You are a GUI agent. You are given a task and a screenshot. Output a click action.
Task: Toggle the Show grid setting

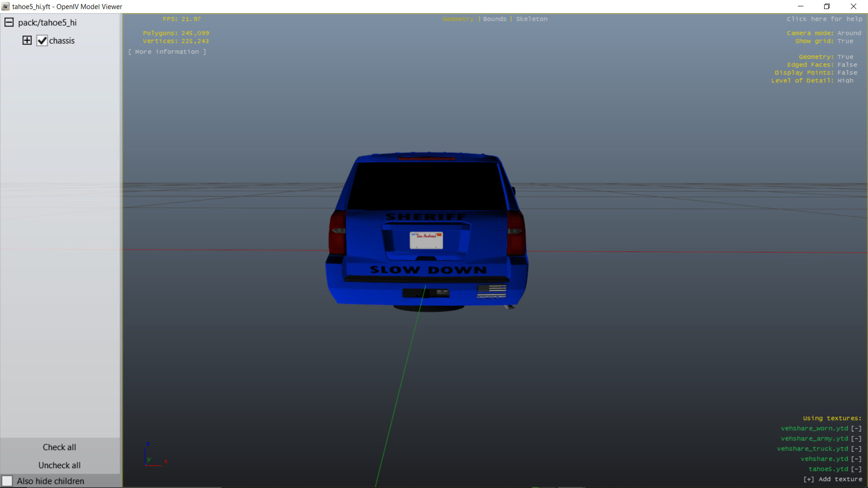point(845,41)
